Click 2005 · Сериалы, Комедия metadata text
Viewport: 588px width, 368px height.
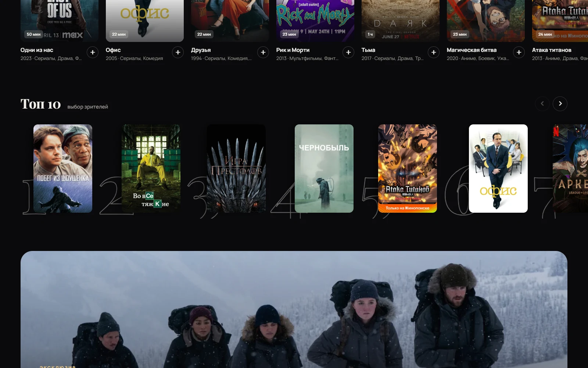tap(135, 58)
